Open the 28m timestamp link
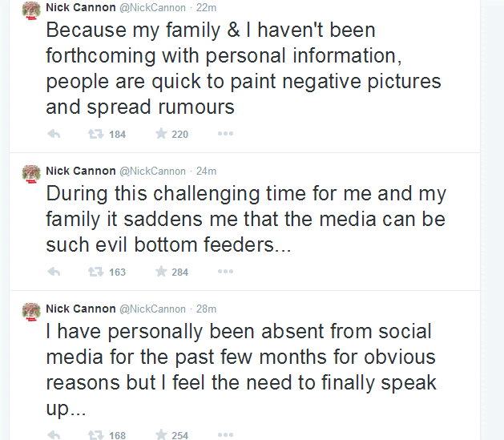Viewport: 504px width, 440px height. (x=207, y=309)
